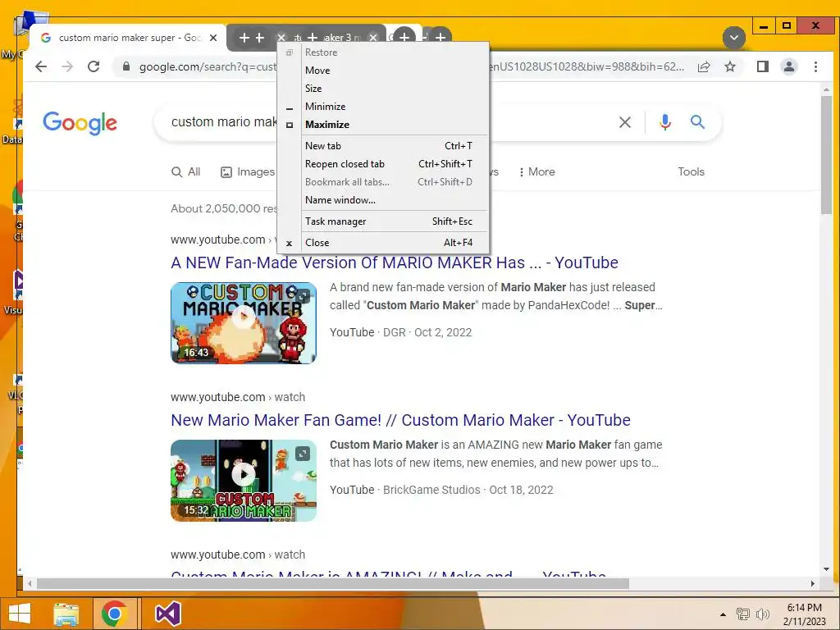
Task: Play the 15:32 Custom Mario Maker video thumbnail
Action: (244, 481)
